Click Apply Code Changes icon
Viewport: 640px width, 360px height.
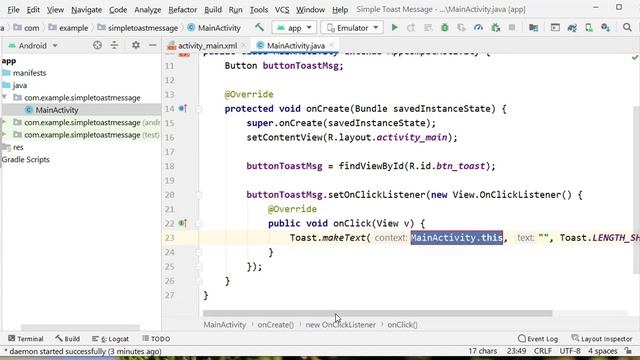click(x=428, y=27)
